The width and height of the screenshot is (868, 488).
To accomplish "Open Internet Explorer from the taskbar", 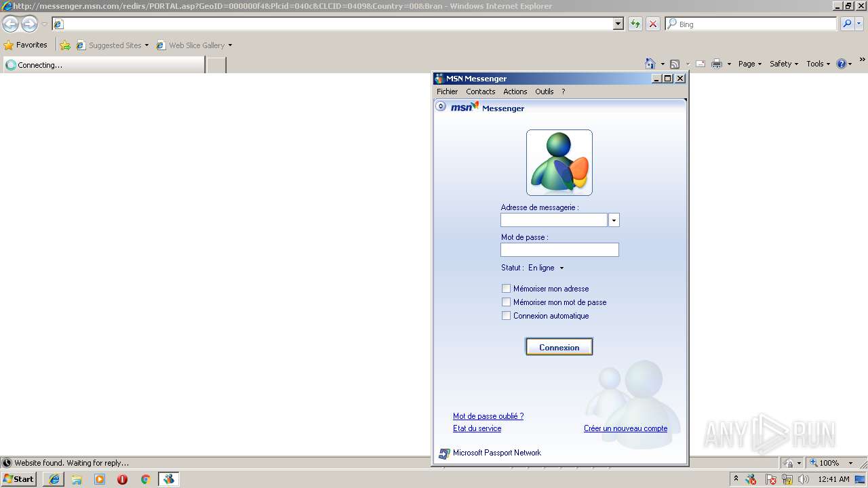I will (x=54, y=479).
